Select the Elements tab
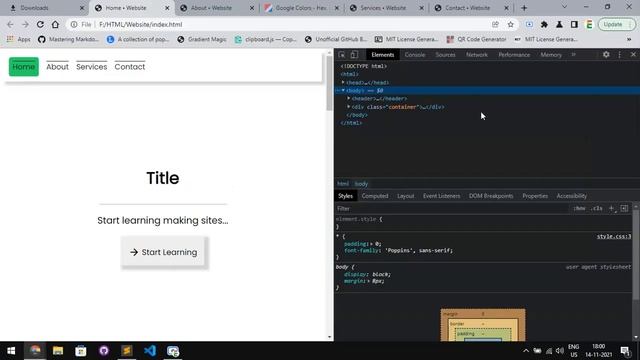Viewport: 640px width, 360px height. click(382, 55)
